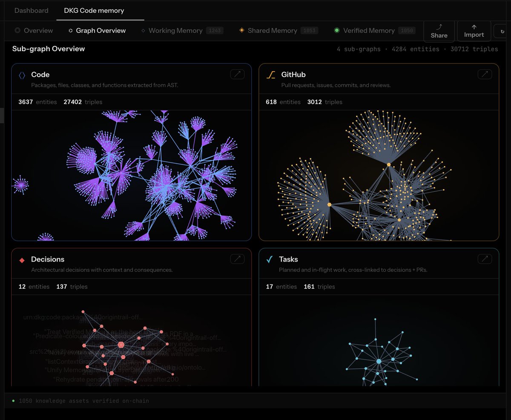Viewport: 511px width, 420px height.
Task: Click the orange Shared Memory icon
Action: [x=241, y=31]
